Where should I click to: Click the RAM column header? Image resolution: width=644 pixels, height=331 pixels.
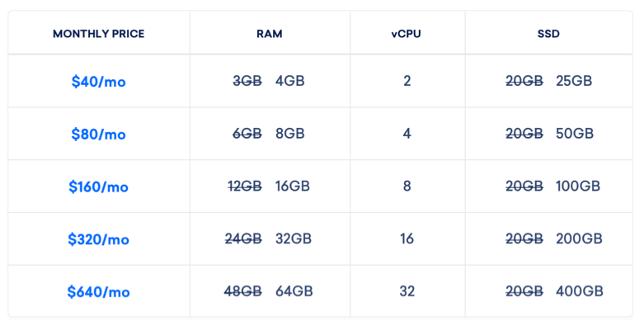[270, 34]
